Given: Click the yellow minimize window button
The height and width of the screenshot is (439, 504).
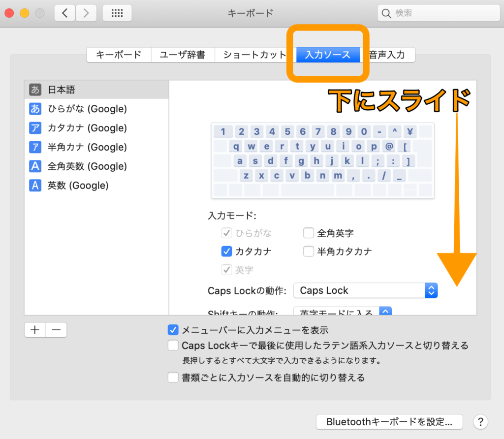Looking at the screenshot, I should pyautogui.click(x=25, y=13).
